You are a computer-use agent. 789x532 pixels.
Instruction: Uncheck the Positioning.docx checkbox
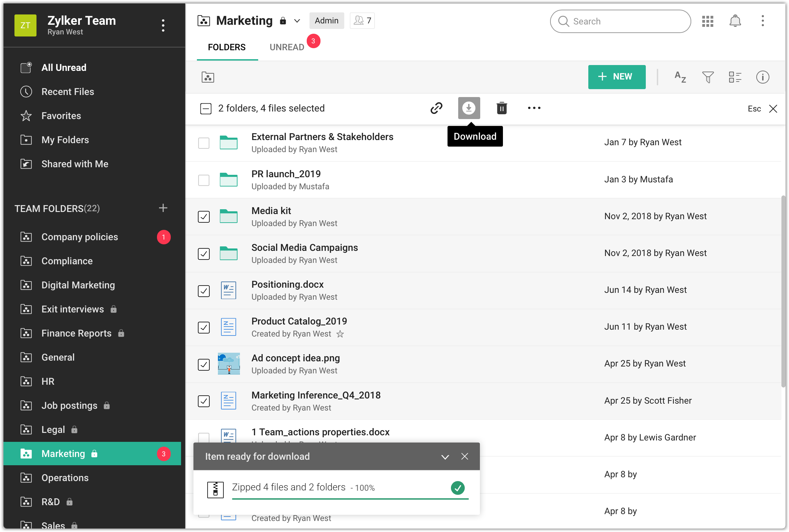pyautogui.click(x=204, y=291)
